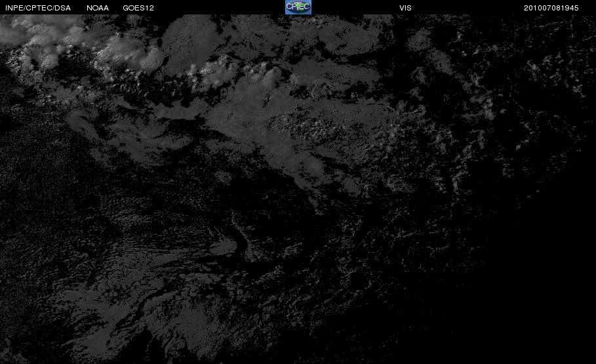Click the empty header space between logo and VIS
This screenshot has width=596, height=364.
[355, 7]
